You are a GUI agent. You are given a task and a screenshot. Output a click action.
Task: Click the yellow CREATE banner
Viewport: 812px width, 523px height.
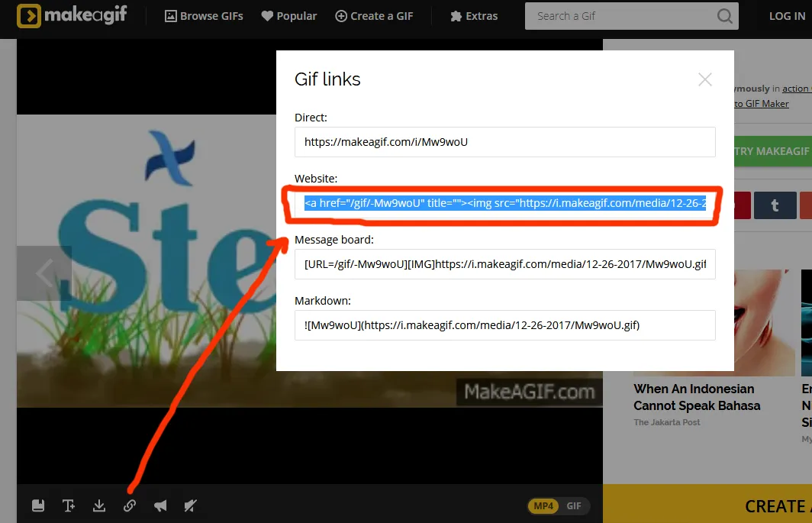coord(707,504)
